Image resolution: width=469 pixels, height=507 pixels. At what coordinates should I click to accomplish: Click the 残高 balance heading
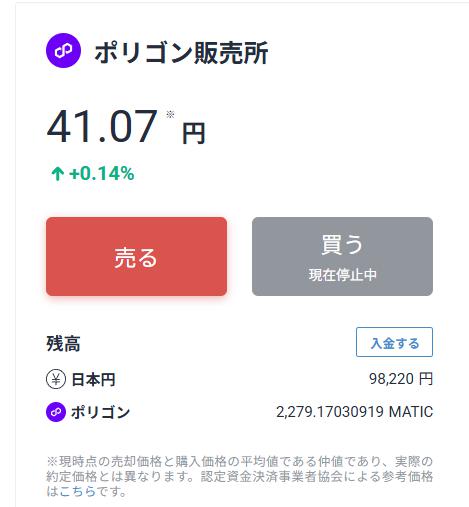(x=63, y=344)
